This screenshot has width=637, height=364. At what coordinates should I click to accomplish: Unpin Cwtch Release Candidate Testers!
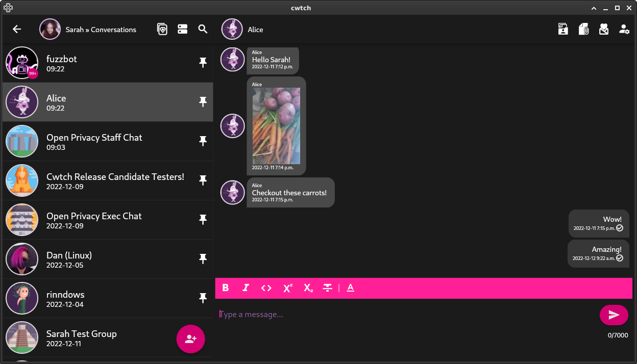coord(203,180)
